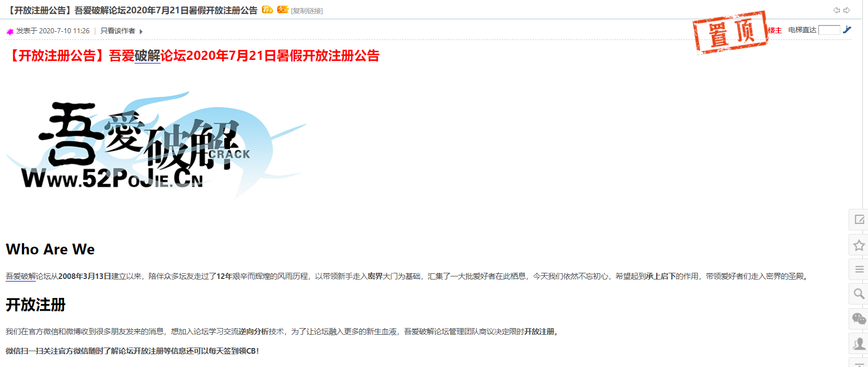The image size is (868, 367).
Task: Click the bold 承上启下 text
Action: (661, 276)
